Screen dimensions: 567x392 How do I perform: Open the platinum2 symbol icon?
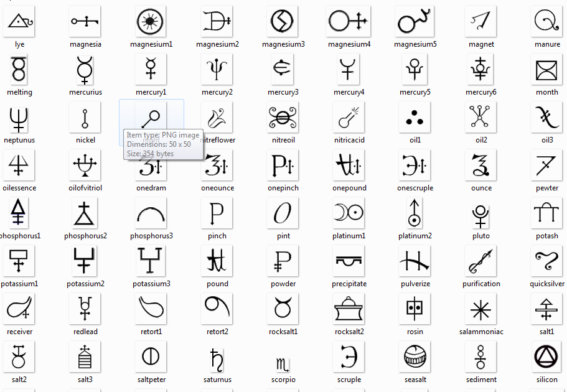coord(415,212)
